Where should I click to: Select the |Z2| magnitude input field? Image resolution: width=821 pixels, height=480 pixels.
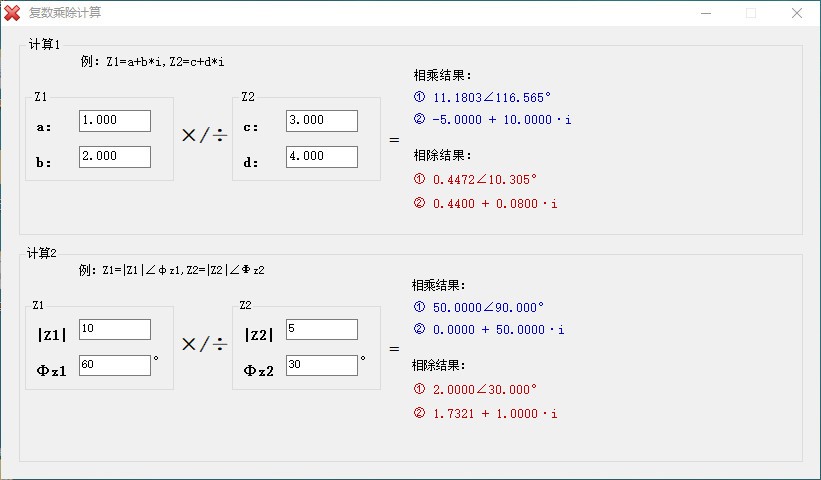click(x=321, y=329)
